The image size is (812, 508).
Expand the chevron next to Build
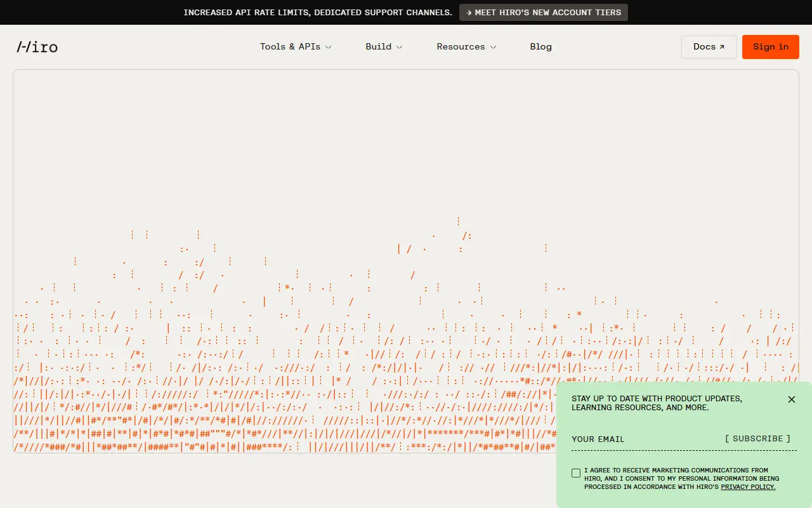400,47
